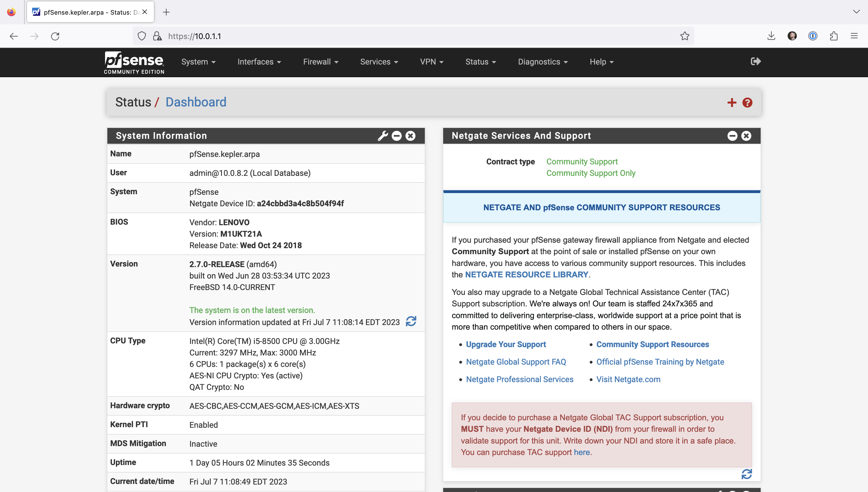Refresh the Netgate support widget content
Screen dimensions: 868x492
(x=747, y=474)
